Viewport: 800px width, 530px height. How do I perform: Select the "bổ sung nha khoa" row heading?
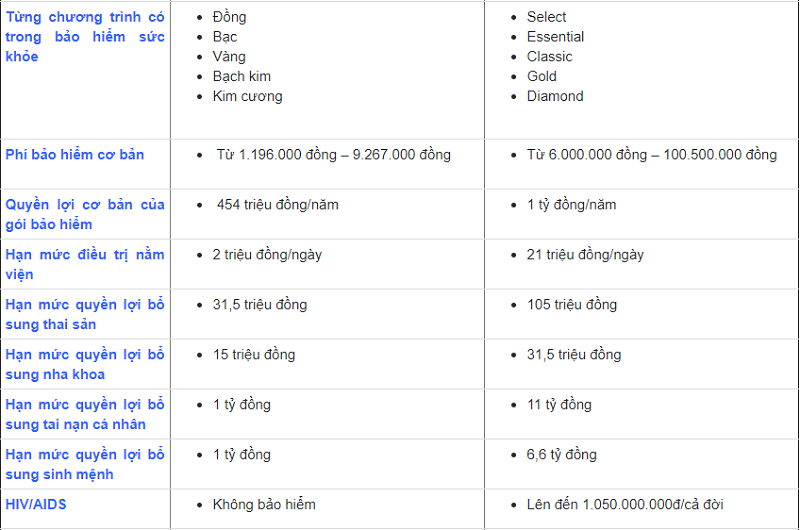(x=85, y=365)
